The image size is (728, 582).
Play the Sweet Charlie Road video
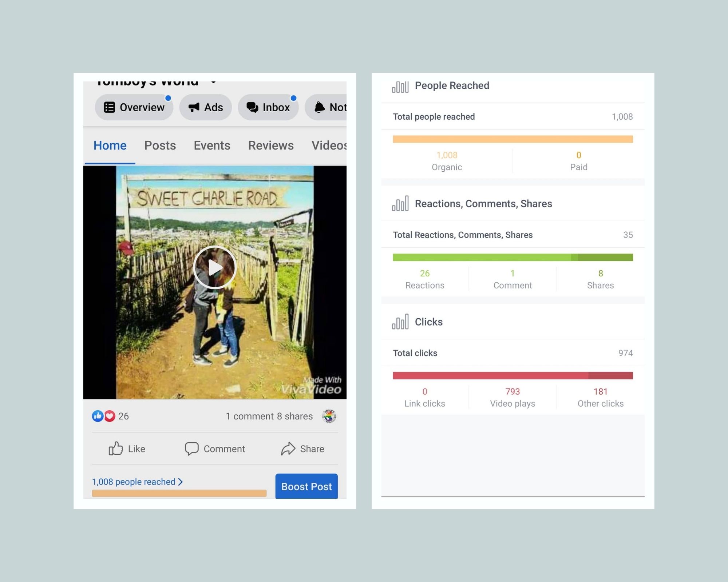pyautogui.click(x=215, y=267)
